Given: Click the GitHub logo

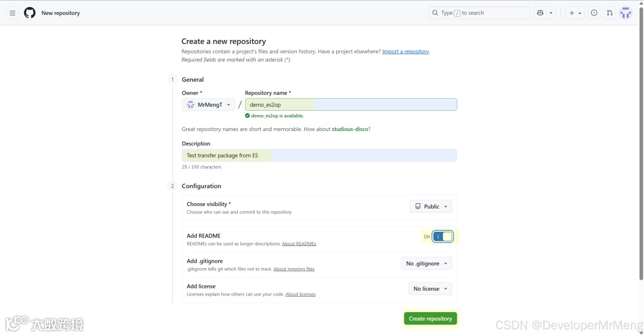Looking at the screenshot, I should pos(30,13).
